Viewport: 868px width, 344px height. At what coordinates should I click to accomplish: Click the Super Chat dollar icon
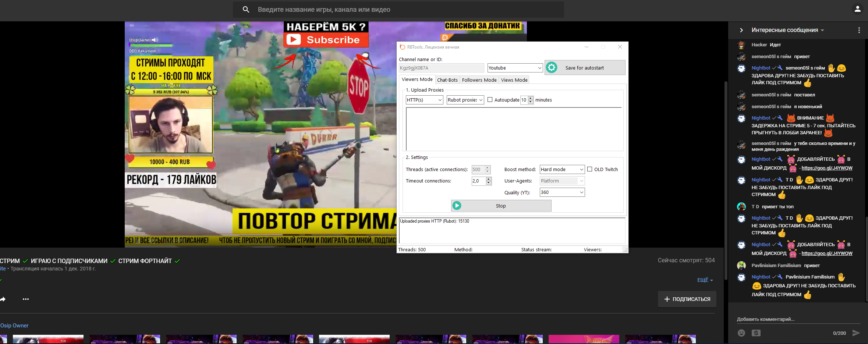[756, 333]
